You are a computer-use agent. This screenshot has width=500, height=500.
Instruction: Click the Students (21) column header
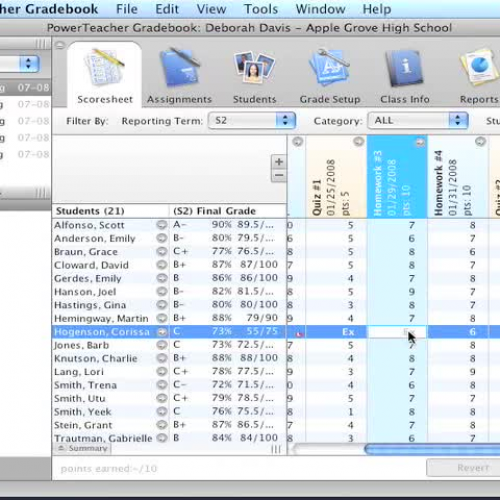pyautogui.click(x=111, y=211)
